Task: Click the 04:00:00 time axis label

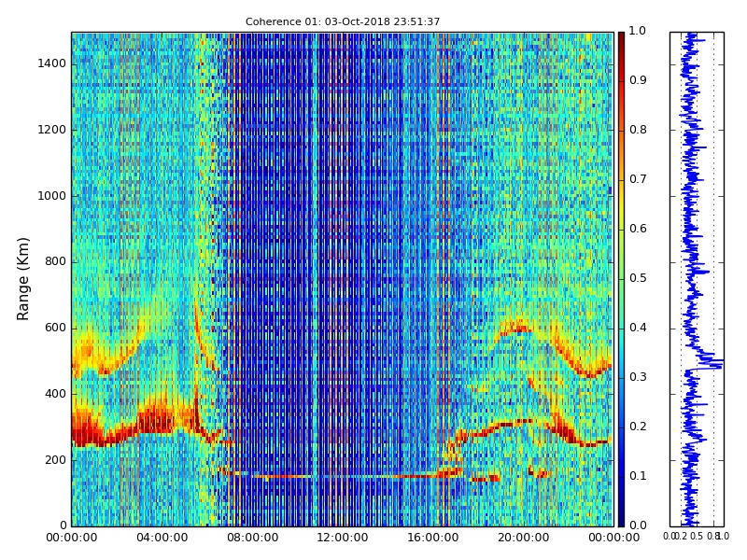Action: (162, 539)
